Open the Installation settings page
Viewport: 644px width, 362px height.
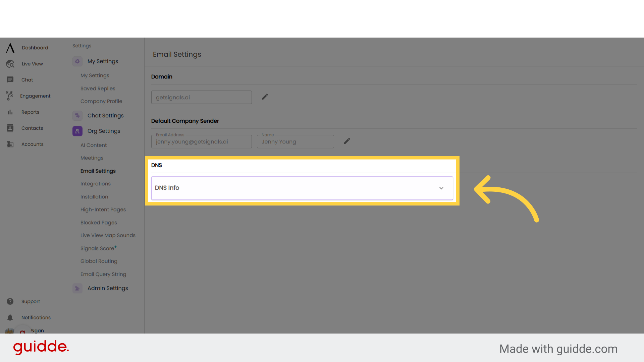(94, 197)
